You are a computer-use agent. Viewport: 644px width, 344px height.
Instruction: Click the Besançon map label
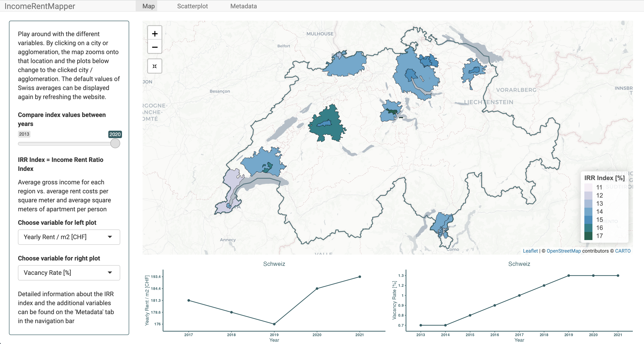(x=220, y=91)
